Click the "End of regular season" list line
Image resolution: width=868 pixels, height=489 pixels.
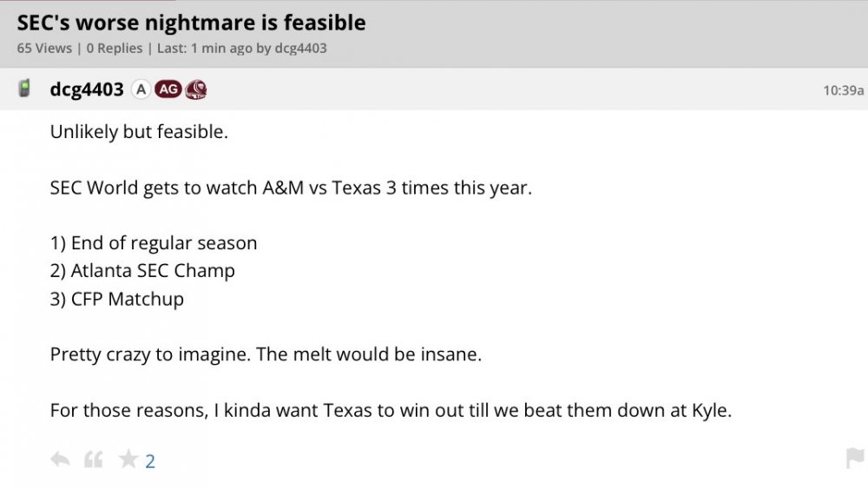click(x=163, y=243)
